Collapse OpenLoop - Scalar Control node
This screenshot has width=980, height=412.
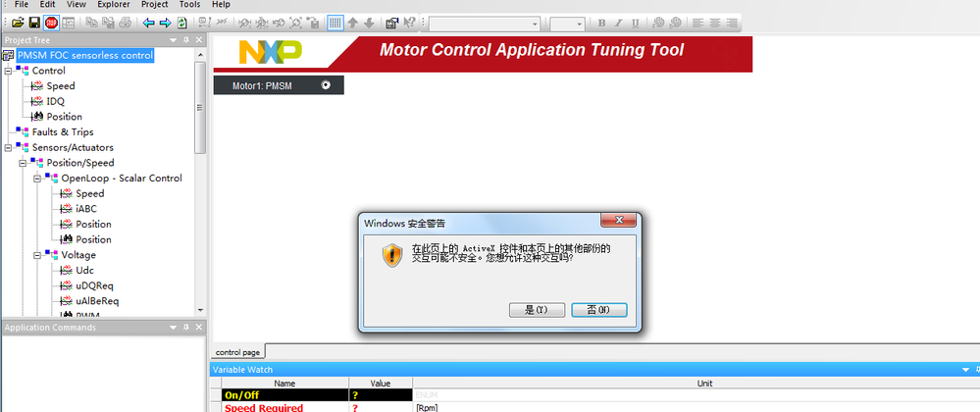tap(37, 179)
